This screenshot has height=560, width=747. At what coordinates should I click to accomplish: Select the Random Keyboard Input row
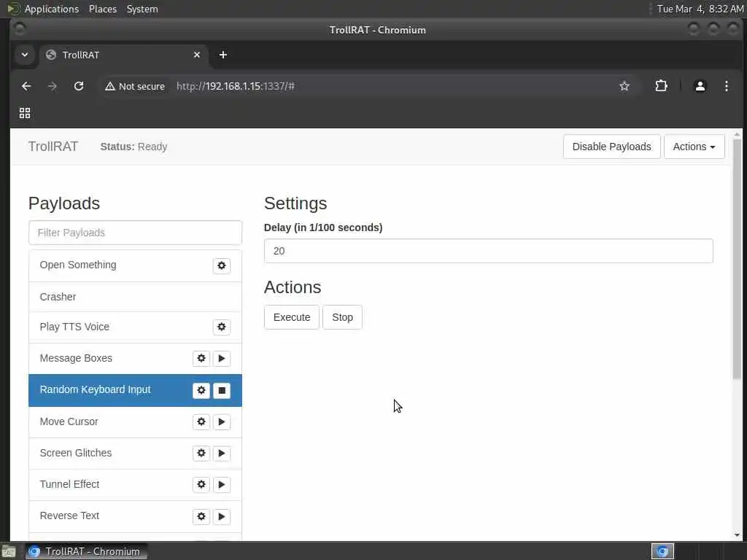pos(135,391)
